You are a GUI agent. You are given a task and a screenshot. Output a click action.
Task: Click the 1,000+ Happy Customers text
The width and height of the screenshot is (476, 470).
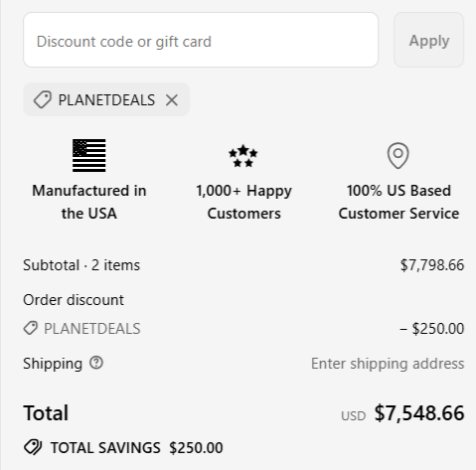pyautogui.click(x=243, y=202)
